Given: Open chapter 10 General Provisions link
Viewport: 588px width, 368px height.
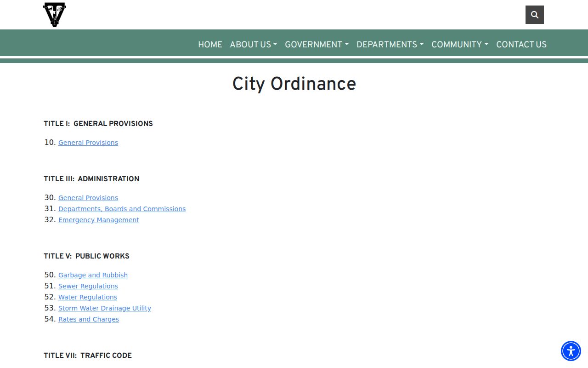Looking at the screenshot, I should point(88,143).
